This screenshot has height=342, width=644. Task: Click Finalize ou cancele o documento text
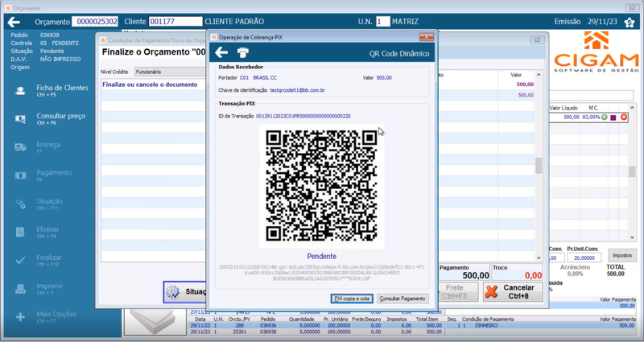point(150,84)
